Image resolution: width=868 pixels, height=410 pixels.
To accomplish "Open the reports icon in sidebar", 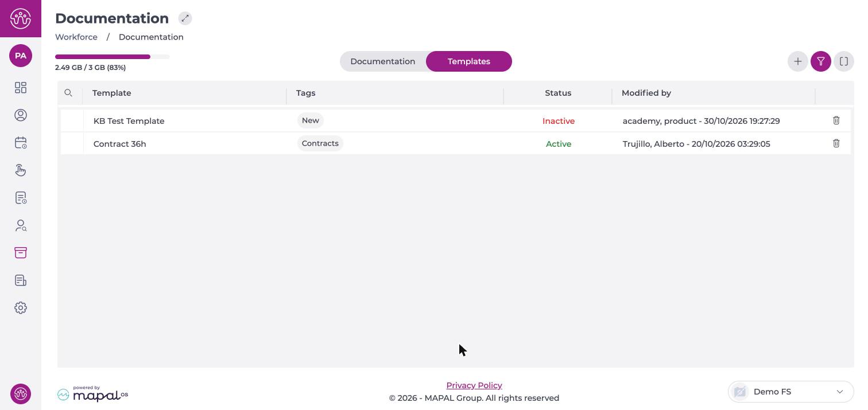I will pyautogui.click(x=21, y=280).
